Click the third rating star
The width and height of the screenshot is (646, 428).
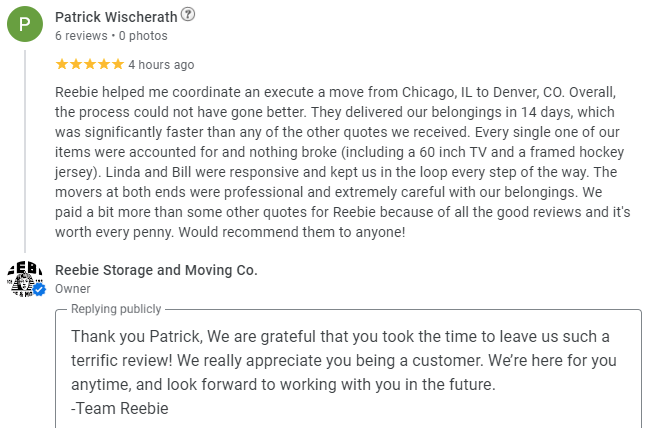click(90, 65)
